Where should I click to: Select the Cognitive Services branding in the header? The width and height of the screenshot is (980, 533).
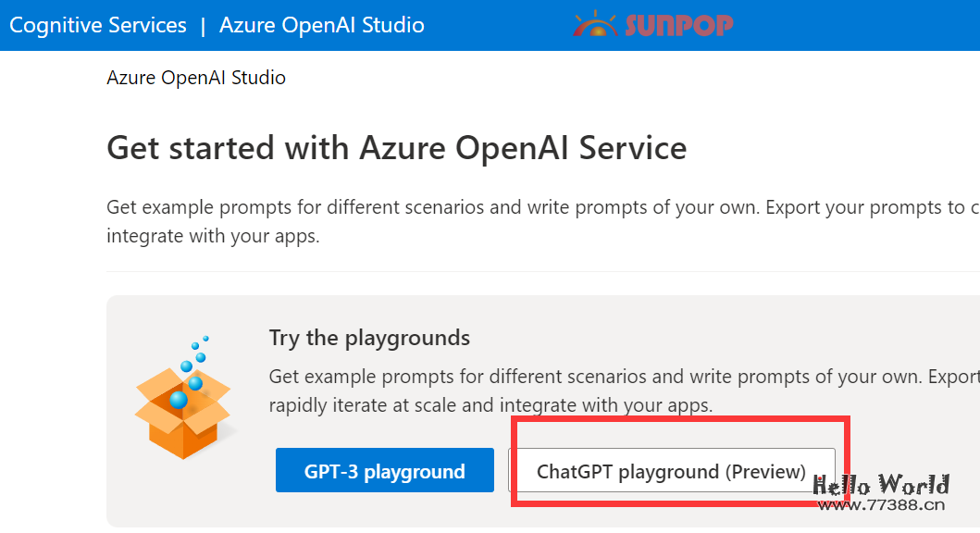(x=97, y=25)
